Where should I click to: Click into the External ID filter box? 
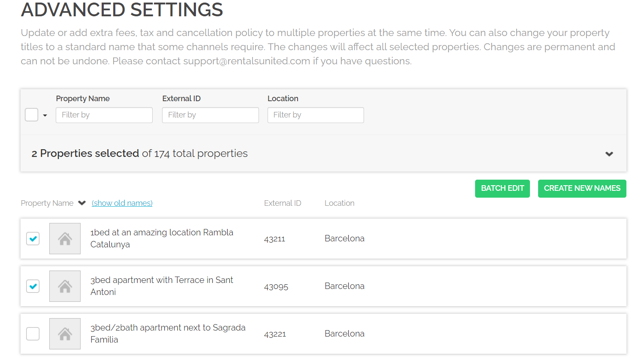[x=210, y=115]
